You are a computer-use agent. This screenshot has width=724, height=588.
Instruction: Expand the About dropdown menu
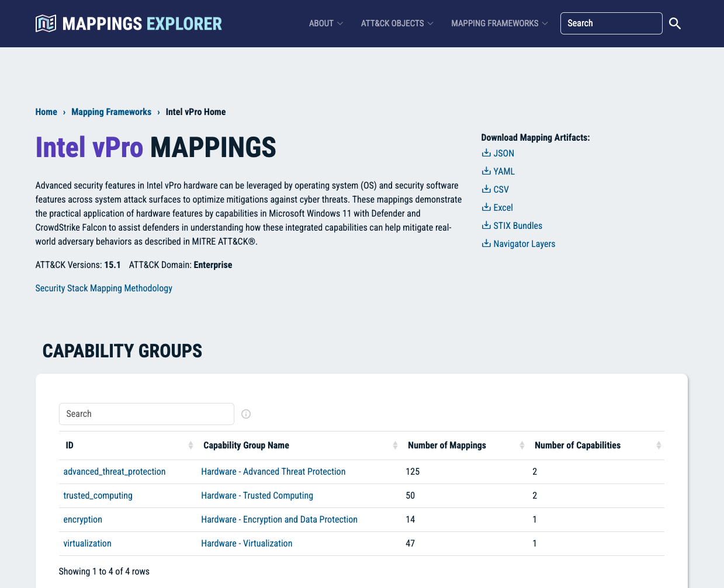click(x=325, y=23)
